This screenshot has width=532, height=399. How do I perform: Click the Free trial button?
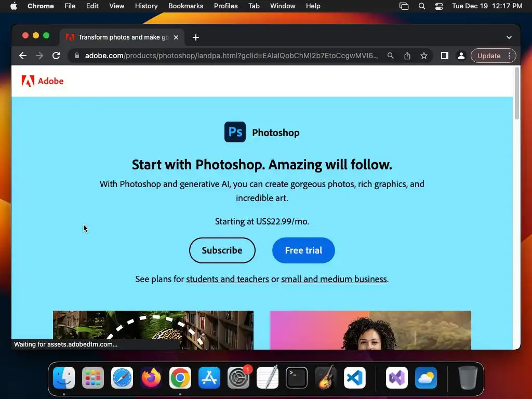click(x=303, y=250)
